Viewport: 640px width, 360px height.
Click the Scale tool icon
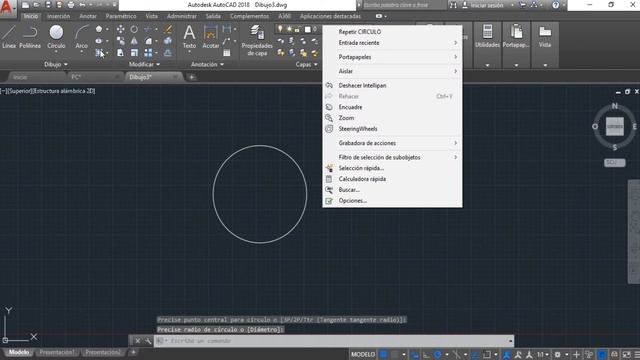click(134, 53)
